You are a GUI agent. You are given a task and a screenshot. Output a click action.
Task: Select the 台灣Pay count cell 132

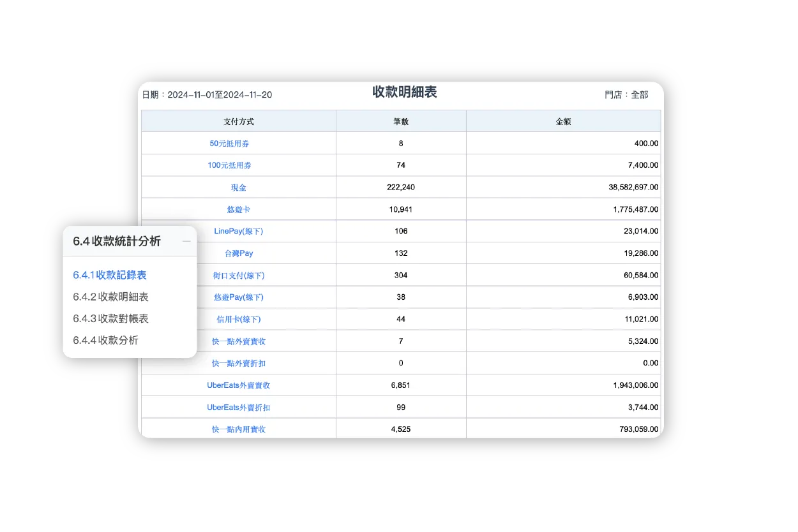[401, 253]
